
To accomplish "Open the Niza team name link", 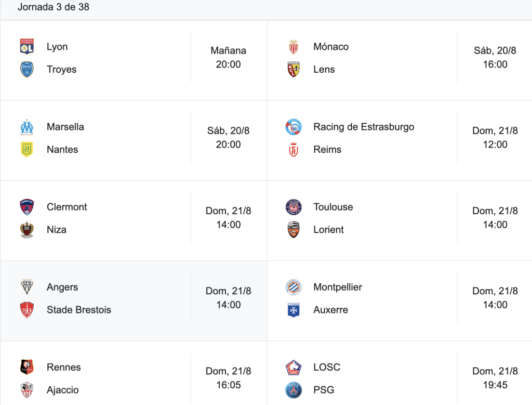I will pos(56,229).
